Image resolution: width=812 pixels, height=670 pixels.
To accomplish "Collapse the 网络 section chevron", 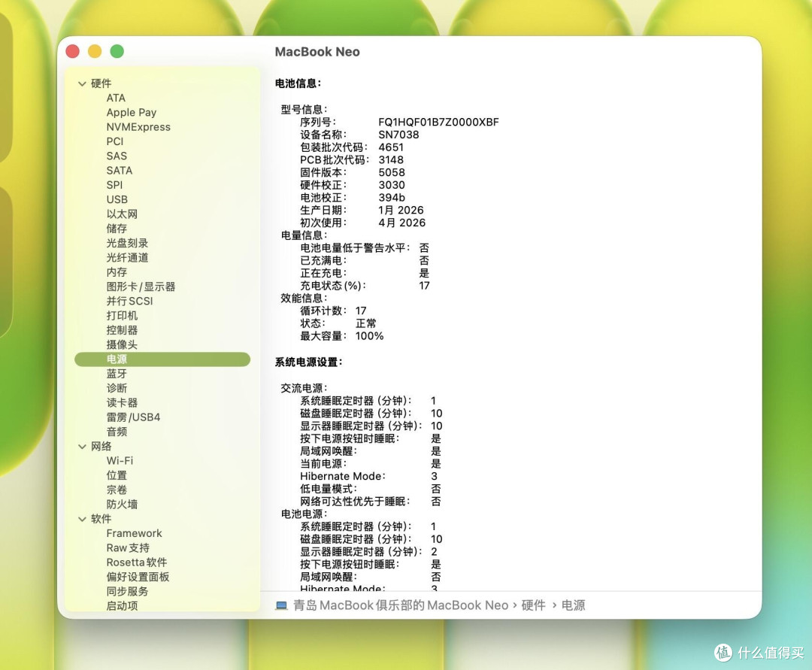I will (82, 447).
